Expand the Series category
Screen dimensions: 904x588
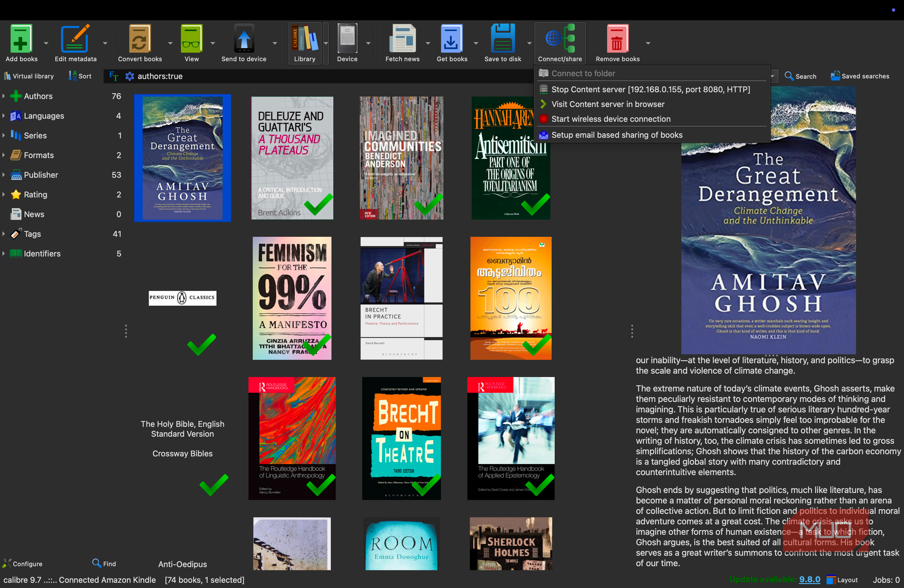(4, 135)
